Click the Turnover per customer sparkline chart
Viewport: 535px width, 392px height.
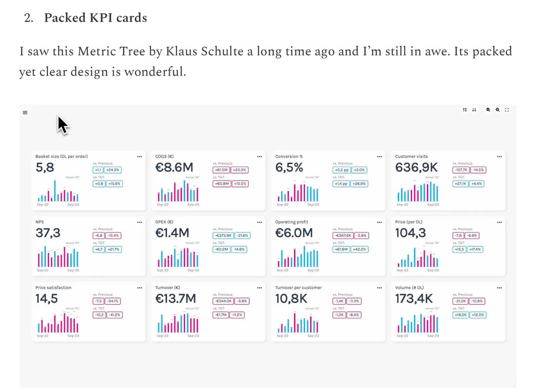pyautogui.click(x=298, y=321)
